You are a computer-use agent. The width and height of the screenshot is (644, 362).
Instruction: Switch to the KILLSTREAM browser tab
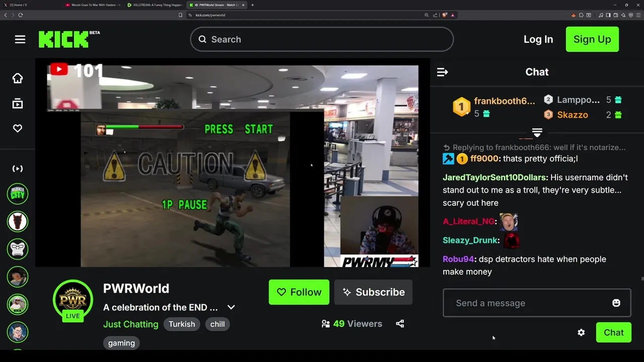(155, 5)
